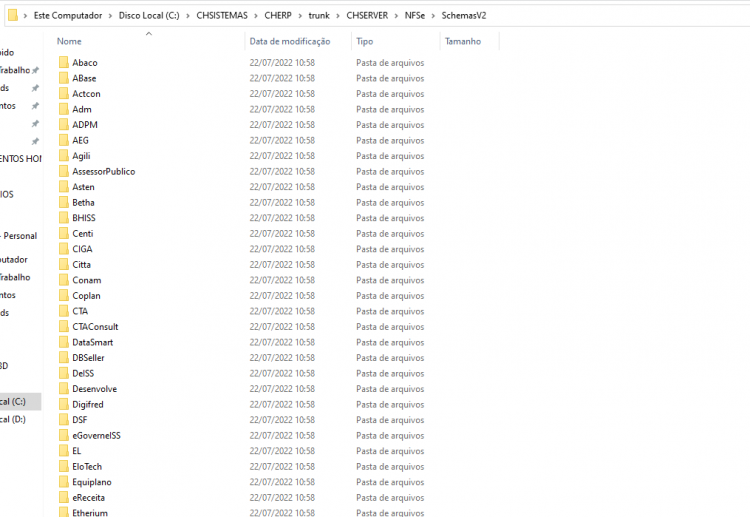
Task: Click Pasta de arquivos type for Betha
Action: [x=390, y=202]
